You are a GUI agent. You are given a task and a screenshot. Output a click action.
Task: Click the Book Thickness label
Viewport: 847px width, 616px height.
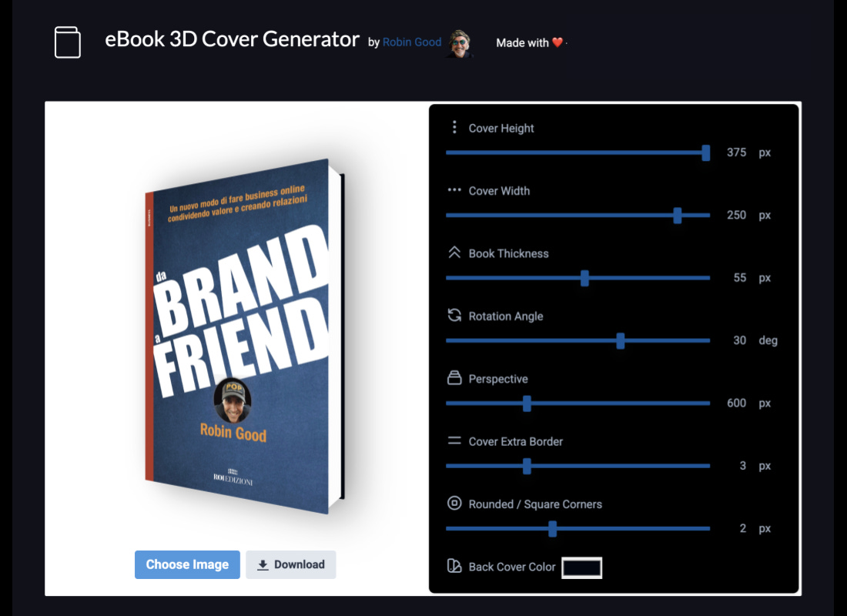point(508,253)
